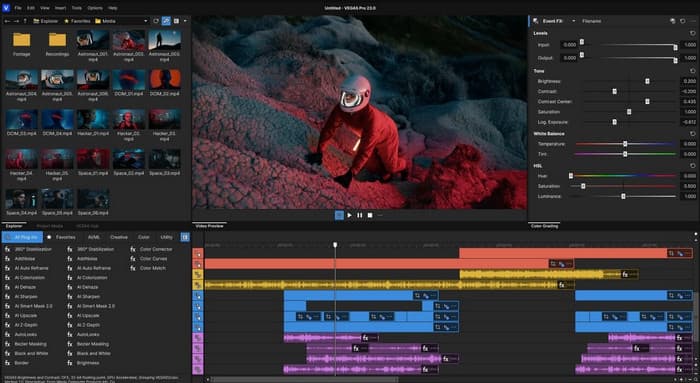Click the refresh icon in explorer toolbar
The width and height of the screenshot is (700, 383).
coord(156,21)
